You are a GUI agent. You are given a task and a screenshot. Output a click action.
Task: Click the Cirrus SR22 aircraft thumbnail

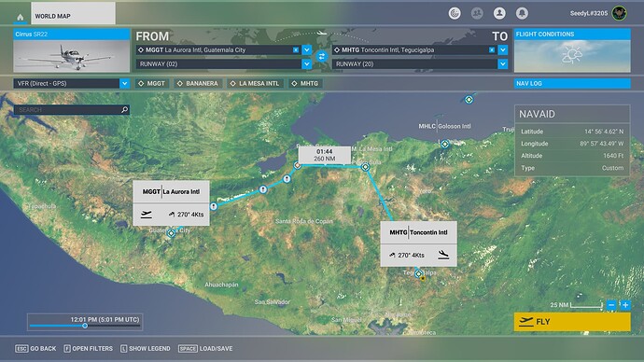(x=72, y=56)
